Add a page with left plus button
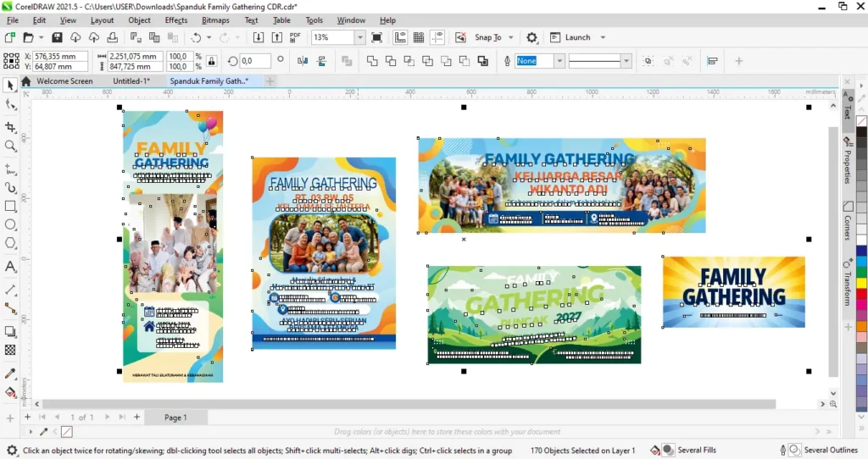This screenshot has height=459, width=868. (27, 417)
